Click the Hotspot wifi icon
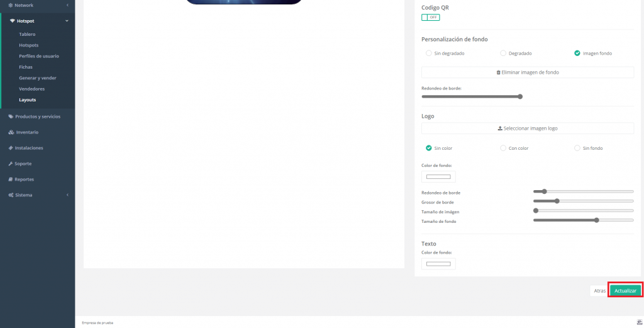 point(12,21)
